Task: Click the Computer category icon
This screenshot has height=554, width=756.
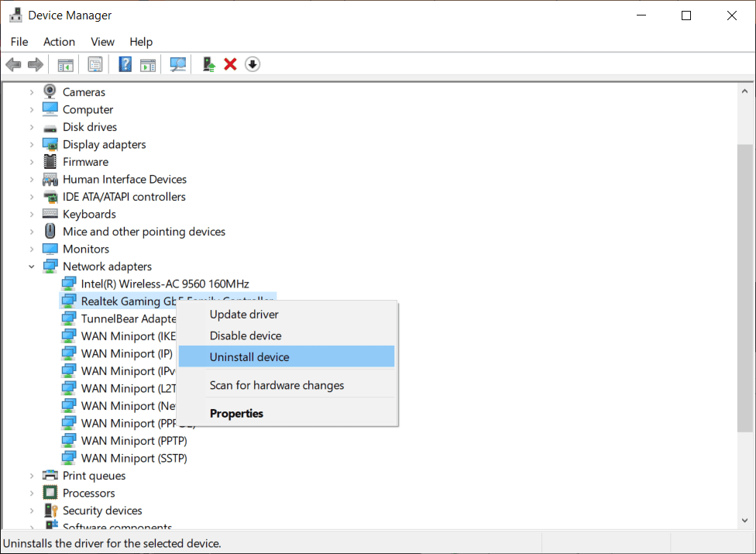Action: pyautogui.click(x=50, y=109)
